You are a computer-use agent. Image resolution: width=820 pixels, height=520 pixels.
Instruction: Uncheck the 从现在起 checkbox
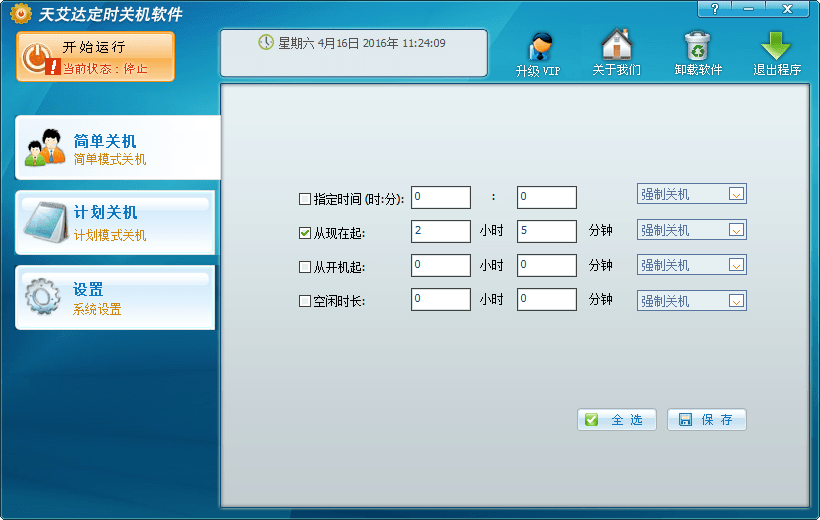(305, 234)
